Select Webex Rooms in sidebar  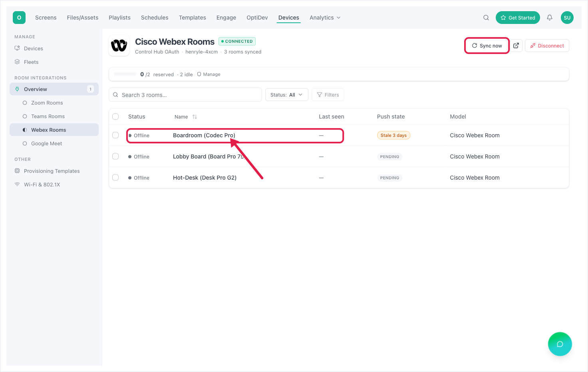(x=54, y=130)
